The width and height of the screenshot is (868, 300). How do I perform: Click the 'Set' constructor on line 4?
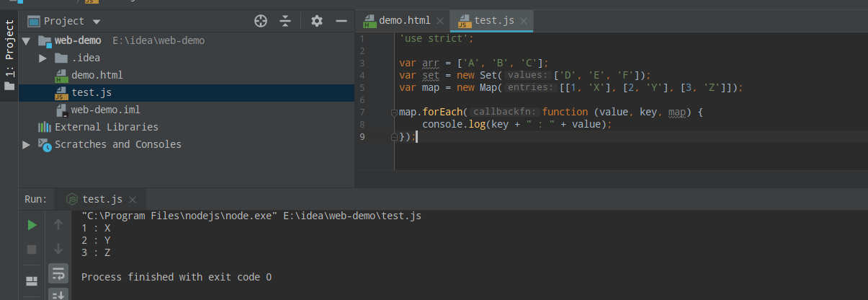pyautogui.click(x=488, y=75)
